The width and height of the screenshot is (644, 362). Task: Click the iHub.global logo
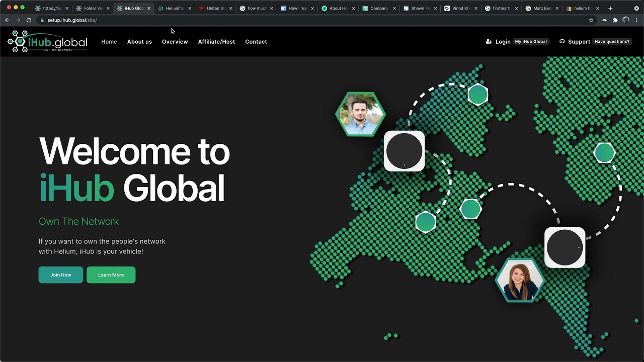click(48, 42)
